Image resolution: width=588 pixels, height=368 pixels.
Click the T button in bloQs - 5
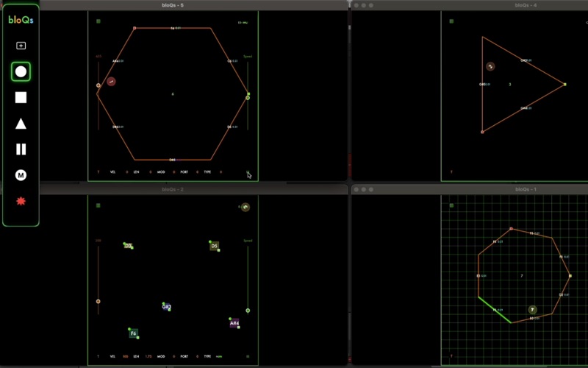pyautogui.click(x=98, y=172)
